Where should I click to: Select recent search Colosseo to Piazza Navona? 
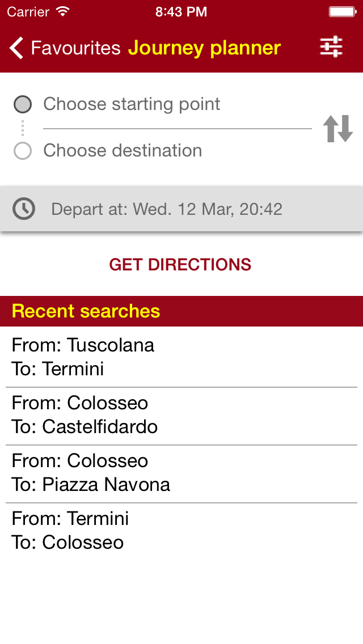pos(181,473)
